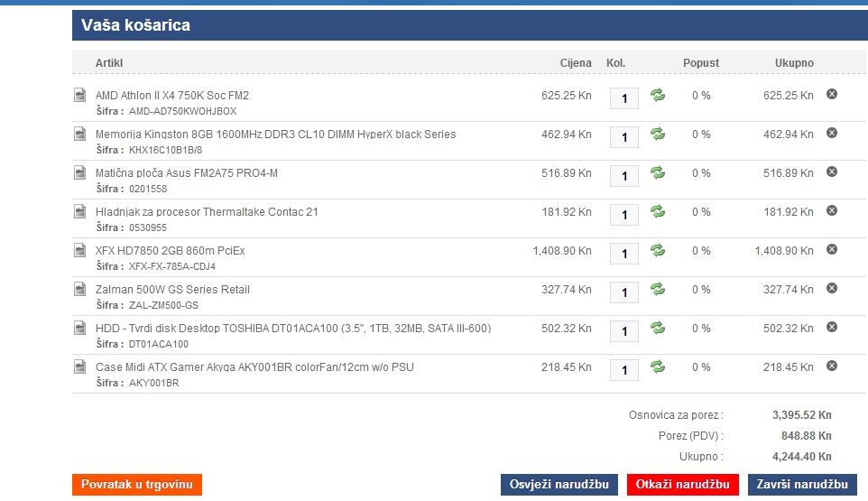Viewport: 868px width, 501px height.
Task: Update quantity for Thermaltake Contac 21
Action: 658,212
